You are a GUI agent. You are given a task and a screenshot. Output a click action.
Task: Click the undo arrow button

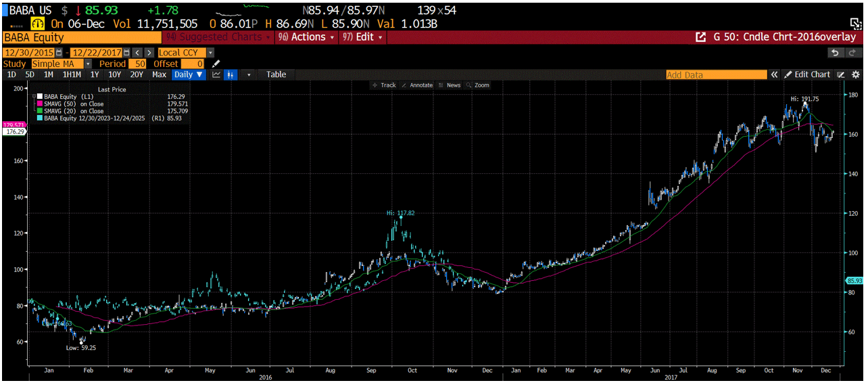pyautogui.click(x=836, y=53)
